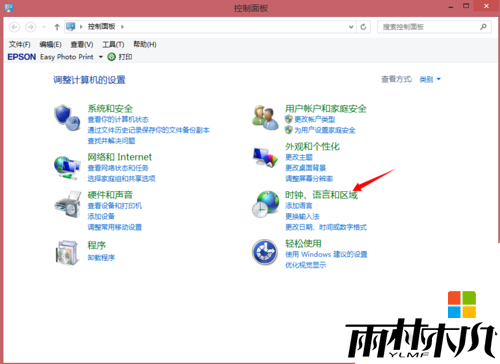
Task: Click the Control Panel title bar icon
Action: (x=9, y=8)
